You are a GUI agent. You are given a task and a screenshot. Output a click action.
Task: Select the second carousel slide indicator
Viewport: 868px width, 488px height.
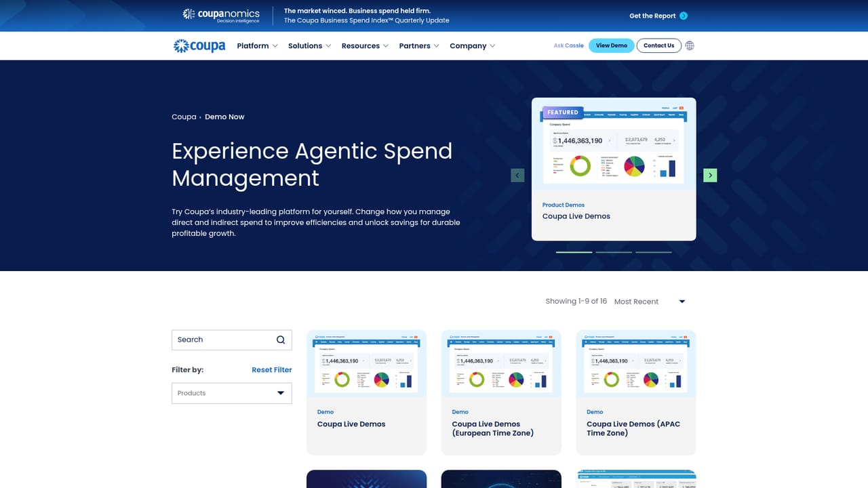pyautogui.click(x=614, y=252)
